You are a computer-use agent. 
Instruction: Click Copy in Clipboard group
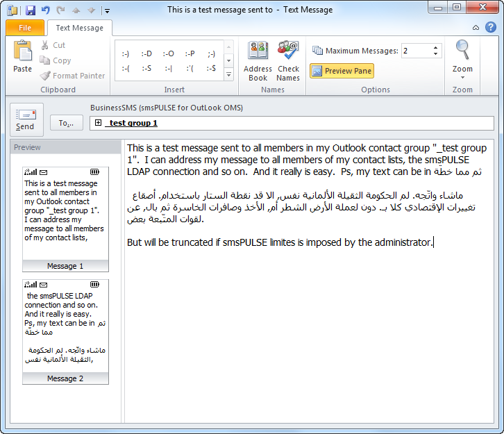(x=56, y=60)
